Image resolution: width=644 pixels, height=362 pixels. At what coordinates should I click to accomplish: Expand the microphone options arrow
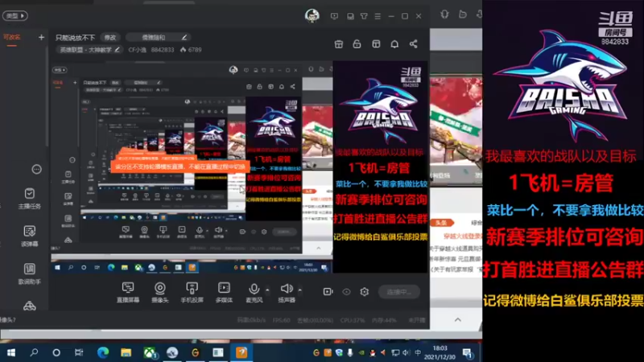tap(267, 290)
